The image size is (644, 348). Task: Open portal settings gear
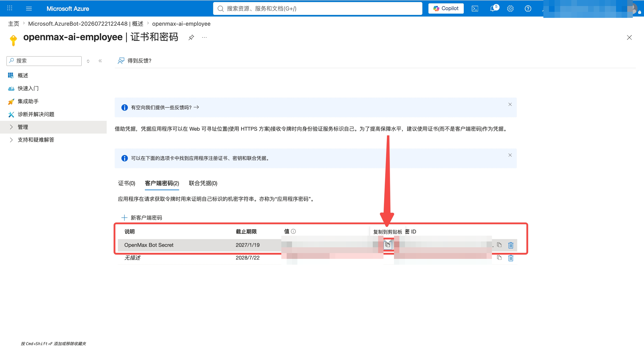tap(510, 8)
